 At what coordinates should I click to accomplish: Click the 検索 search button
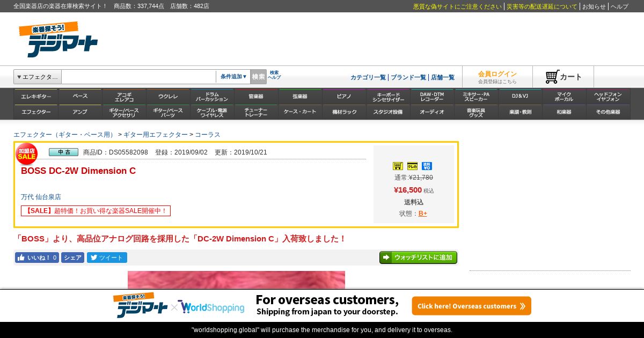point(258,77)
